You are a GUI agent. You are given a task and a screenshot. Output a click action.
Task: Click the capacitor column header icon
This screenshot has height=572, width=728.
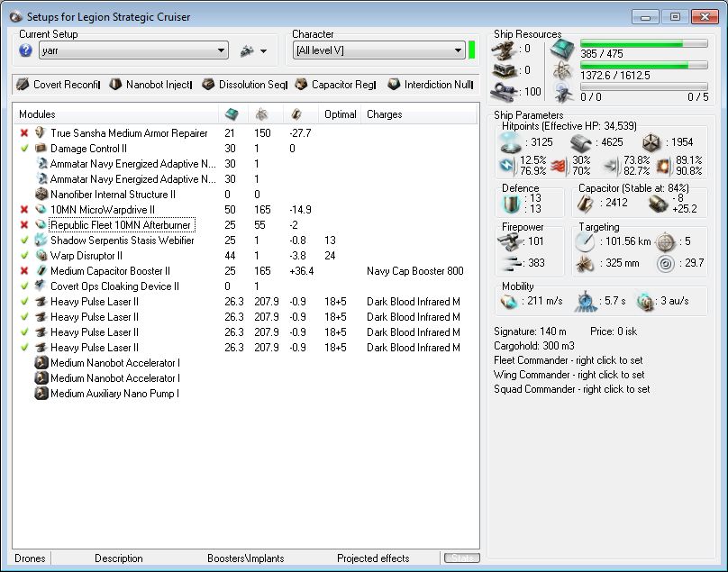click(x=296, y=114)
